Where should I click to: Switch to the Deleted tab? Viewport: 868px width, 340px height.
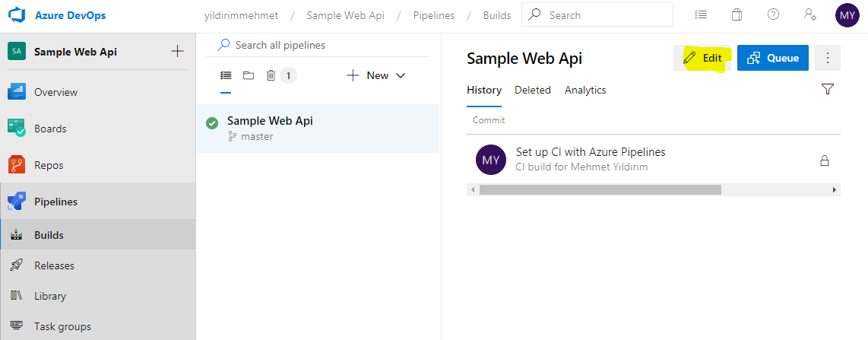pyautogui.click(x=532, y=90)
